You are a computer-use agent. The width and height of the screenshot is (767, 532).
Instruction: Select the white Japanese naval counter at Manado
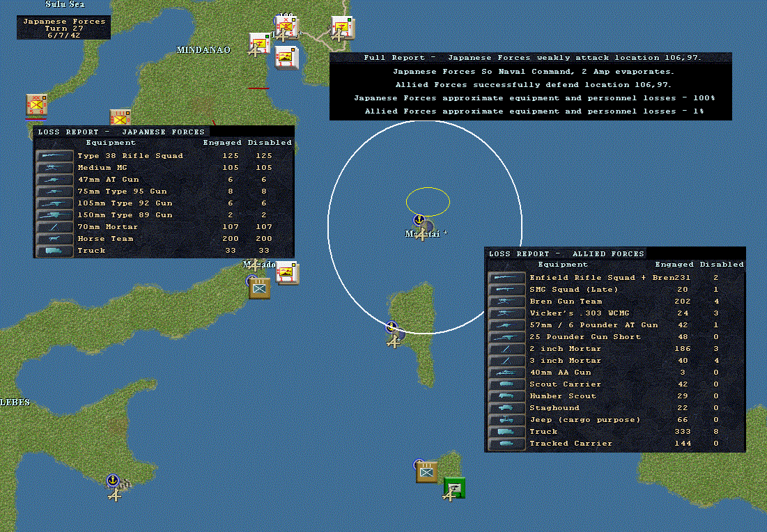[x=288, y=272]
